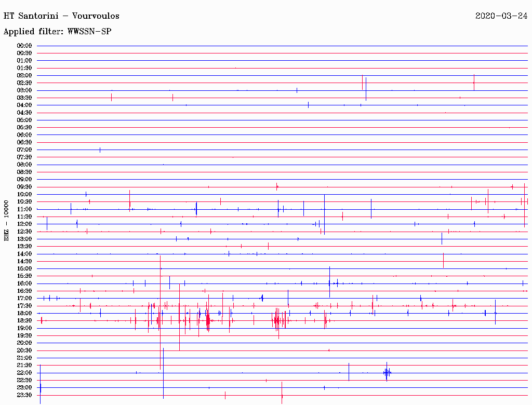Image resolution: width=532 pixels, height=405 pixels.
Task: Select the 19:00 time label
Action: [x=24, y=328]
